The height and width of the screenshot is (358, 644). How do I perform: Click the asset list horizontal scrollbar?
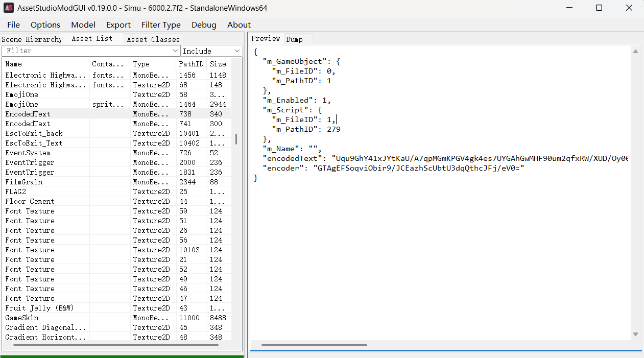(x=115, y=346)
